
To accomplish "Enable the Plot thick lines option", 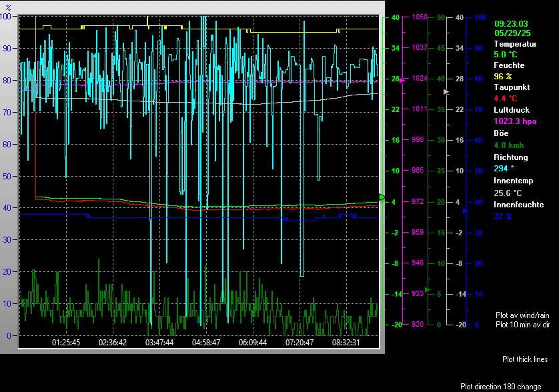I will [525, 359].
